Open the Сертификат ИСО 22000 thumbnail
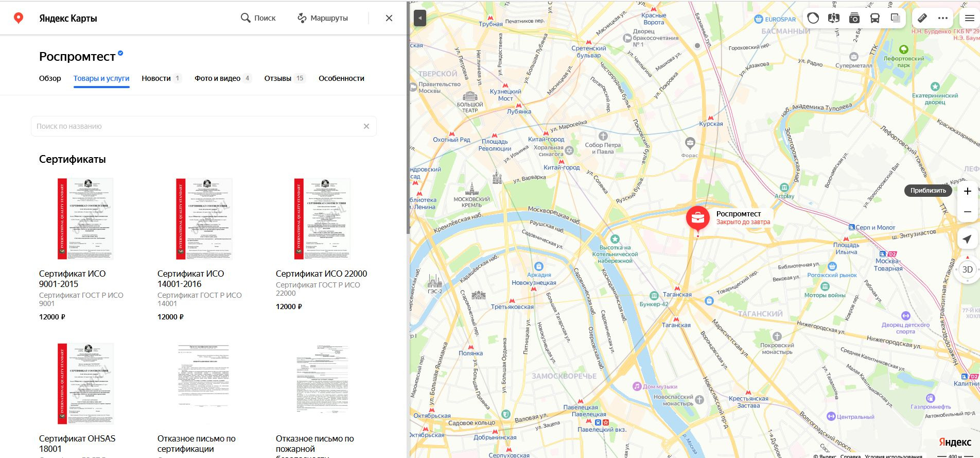980x458 pixels. tap(322, 219)
